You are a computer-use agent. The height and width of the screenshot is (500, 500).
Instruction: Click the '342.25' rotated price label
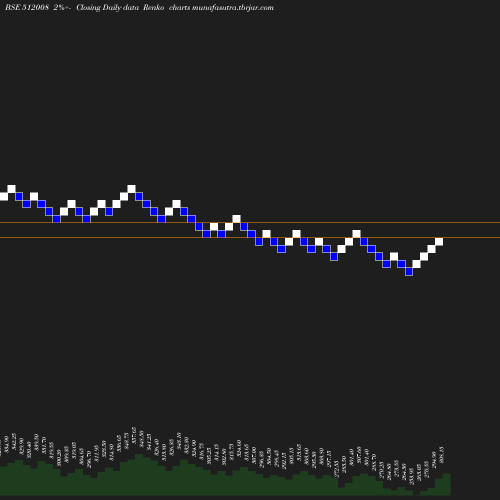click(x=14, y=442)
